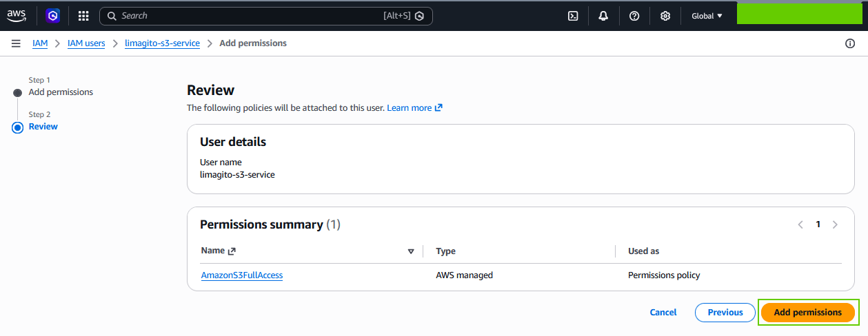Open the limagito-s3-service breadcrumb link
Viewport: 868px width, 336px height.
[x=162, y=43]
